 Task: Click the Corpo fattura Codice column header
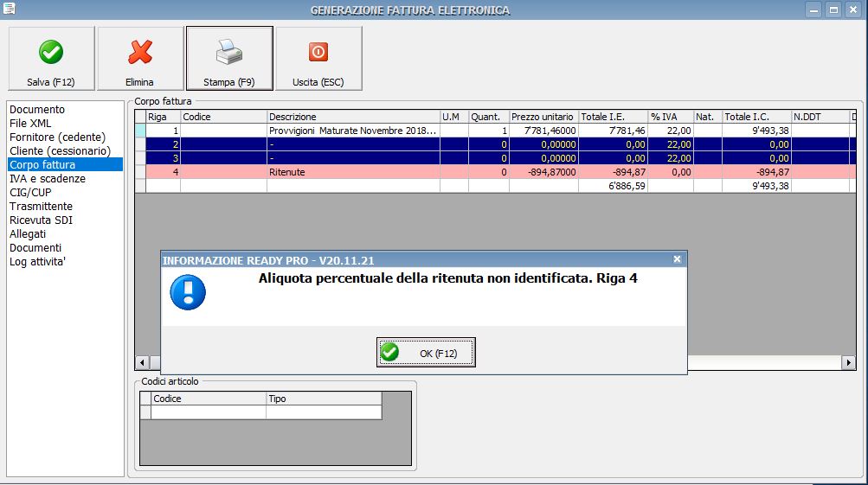pyautogui.click(x=223, y=117)
